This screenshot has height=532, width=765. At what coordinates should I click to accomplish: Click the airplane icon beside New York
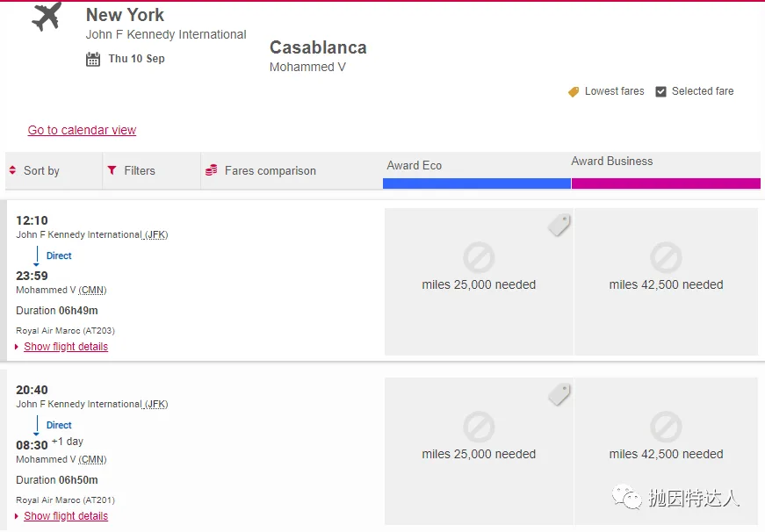[x=47, y=16]
